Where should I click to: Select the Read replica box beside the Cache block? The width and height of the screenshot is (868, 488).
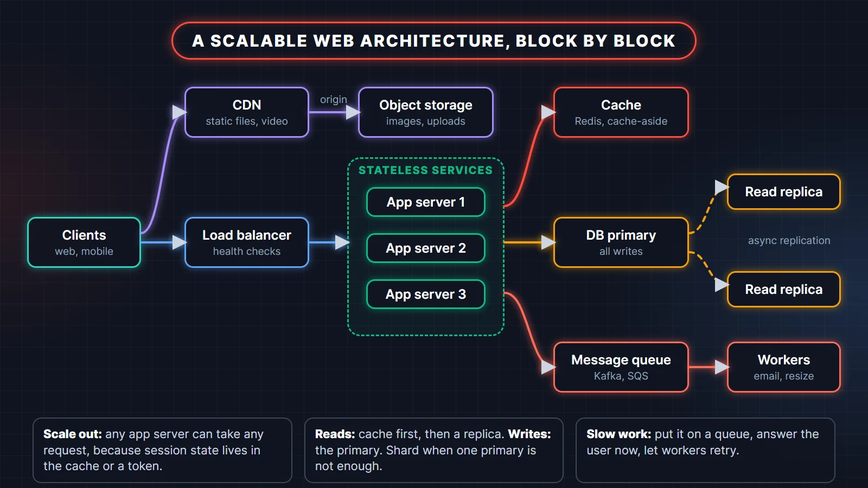(784, 191)
